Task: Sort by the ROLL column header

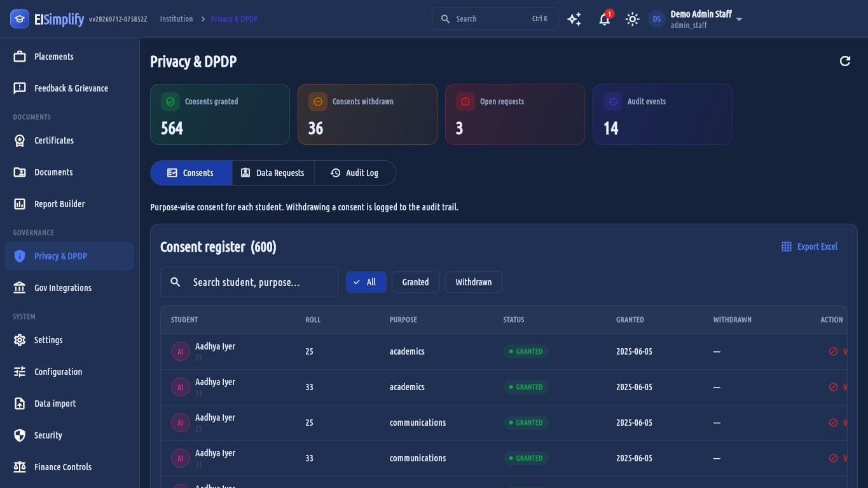Action: [313, 320]
